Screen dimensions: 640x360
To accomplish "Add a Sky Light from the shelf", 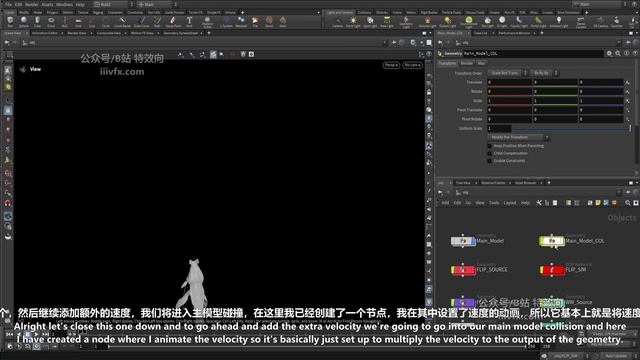I will (x=487, y=21).
